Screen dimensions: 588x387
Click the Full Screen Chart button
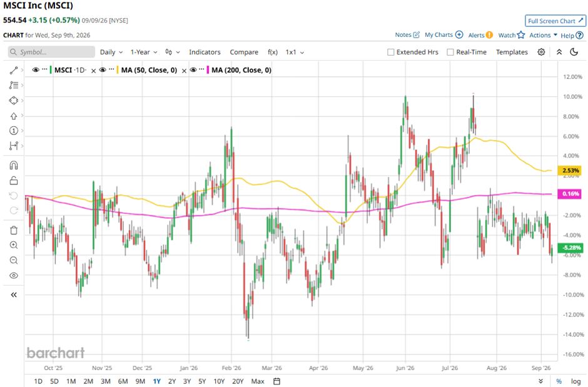click(x=555, y=21)
